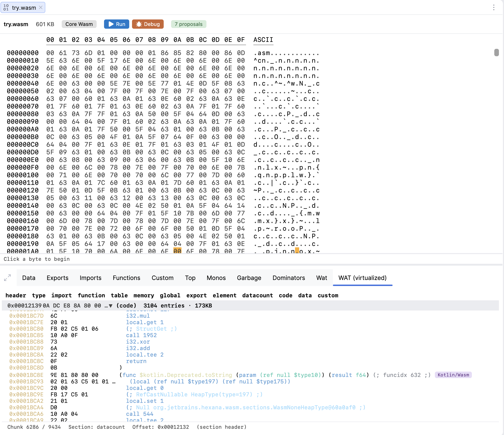Open the Custom tab

pyautogui.click(x=163, y=278)
